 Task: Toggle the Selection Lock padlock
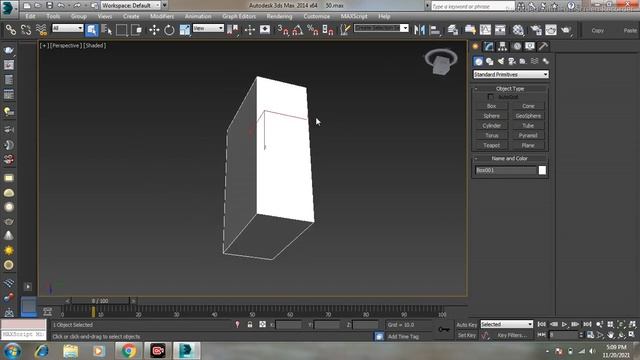[250, 324]
